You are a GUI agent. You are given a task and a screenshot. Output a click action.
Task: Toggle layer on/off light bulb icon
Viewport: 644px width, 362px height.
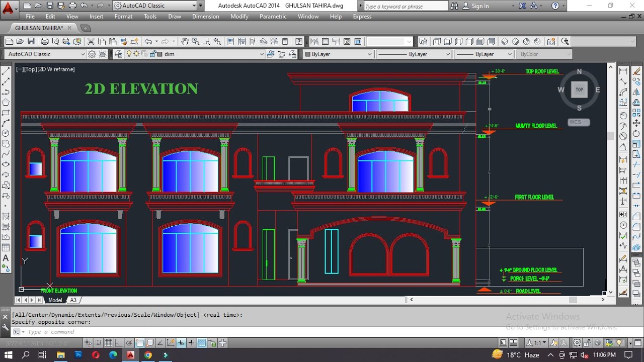(x=129, y=54)
